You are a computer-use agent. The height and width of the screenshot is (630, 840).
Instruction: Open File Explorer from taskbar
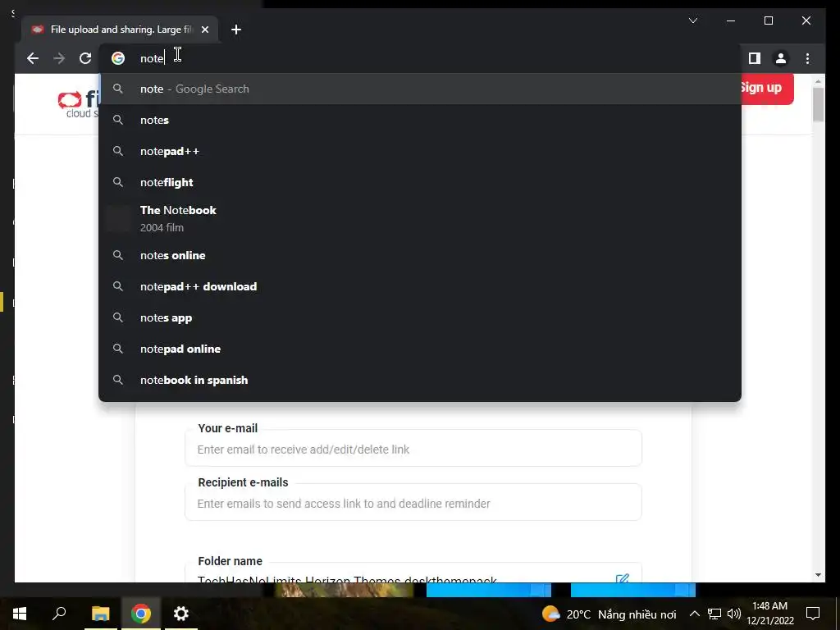pos(100,614)
